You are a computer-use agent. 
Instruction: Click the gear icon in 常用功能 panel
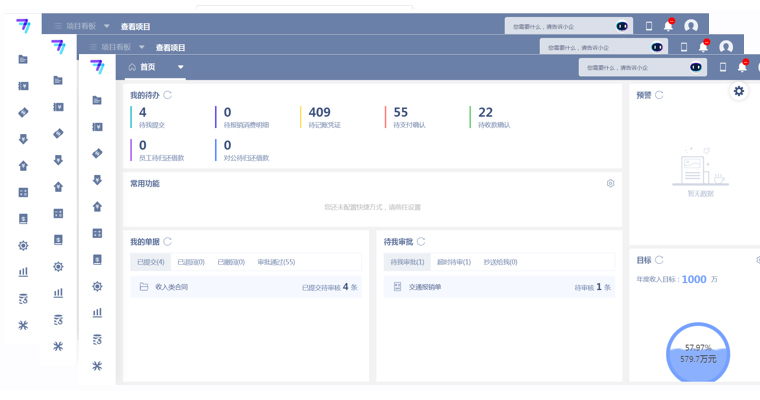(610, 184)
